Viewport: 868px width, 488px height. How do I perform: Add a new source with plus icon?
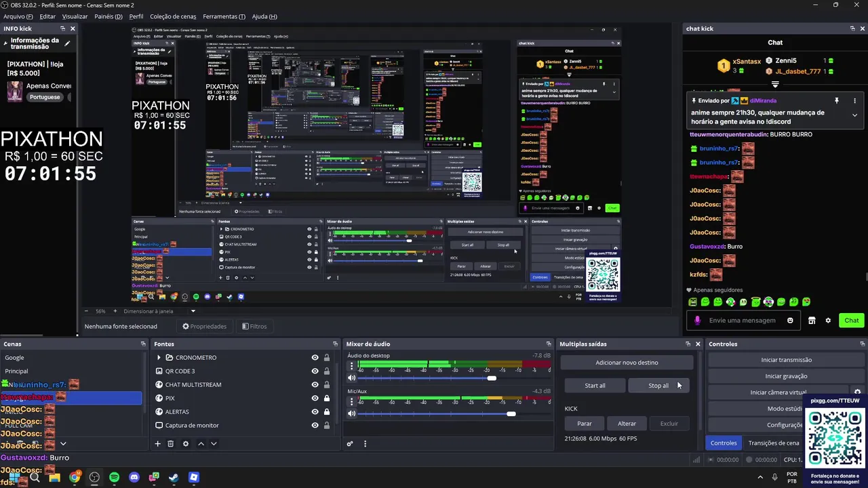157,444
